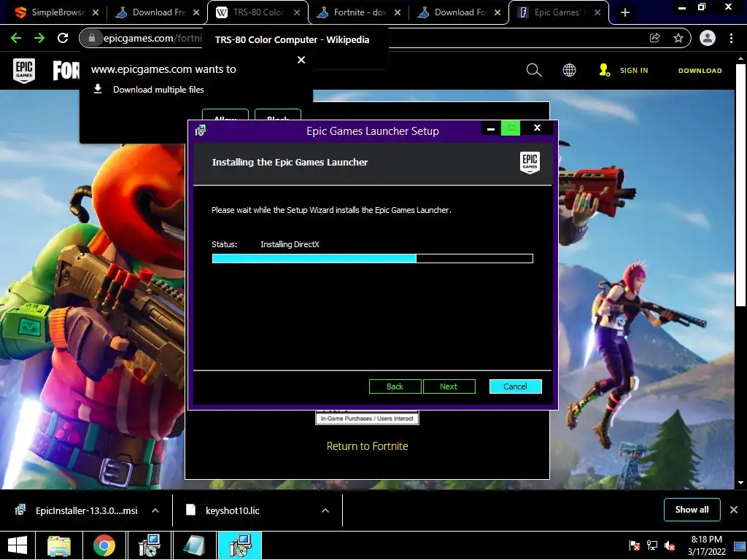Image resolution: width=747 pixels, height=560 pixels.
Task: Open the installer taskbar icon next to Chrome
Action: (x=149, y=545)
